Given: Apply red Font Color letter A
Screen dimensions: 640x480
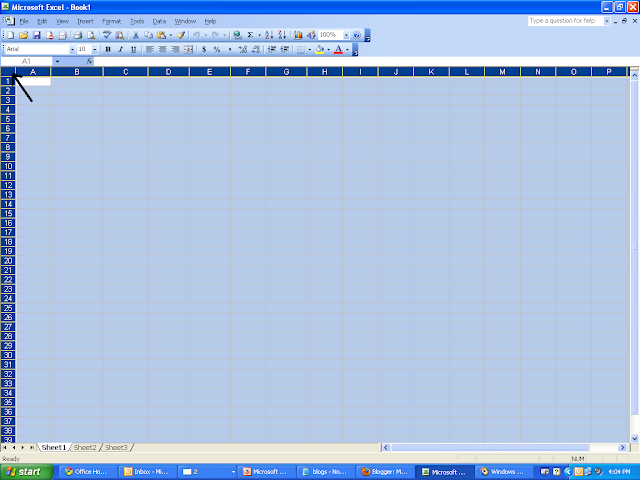Looking at the screenshot, I should pyautogui.click(x=338, y=49).
